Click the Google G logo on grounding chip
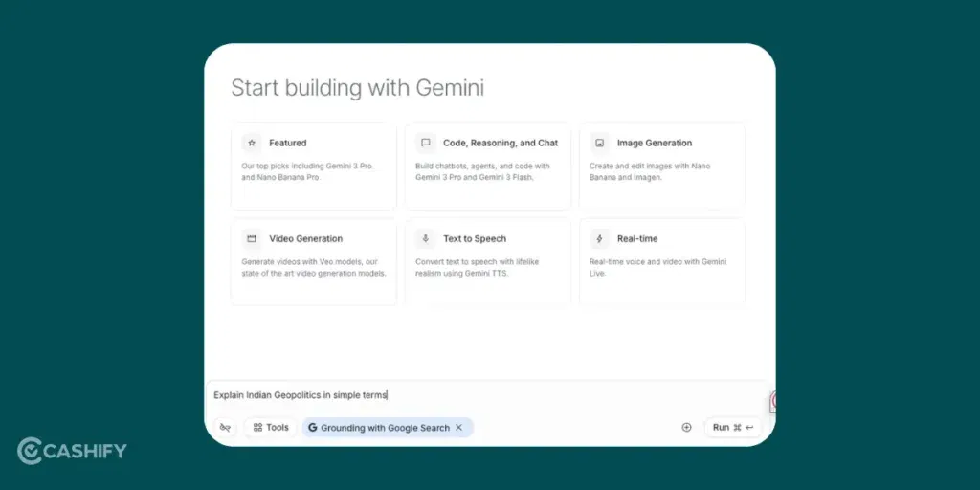Image resolution: width=980 pixels, height=490 pixels. 313,428
